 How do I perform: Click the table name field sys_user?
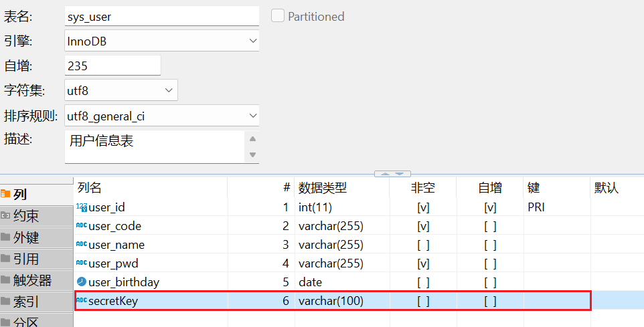162,17
